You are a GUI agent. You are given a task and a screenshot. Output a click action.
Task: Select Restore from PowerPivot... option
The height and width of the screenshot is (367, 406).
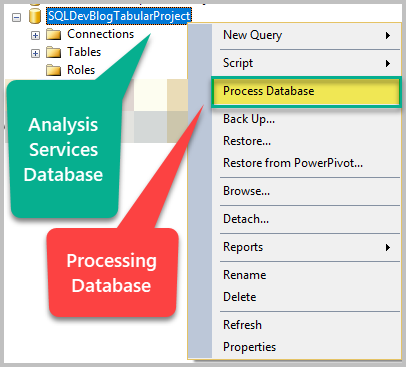coord(306,163)
